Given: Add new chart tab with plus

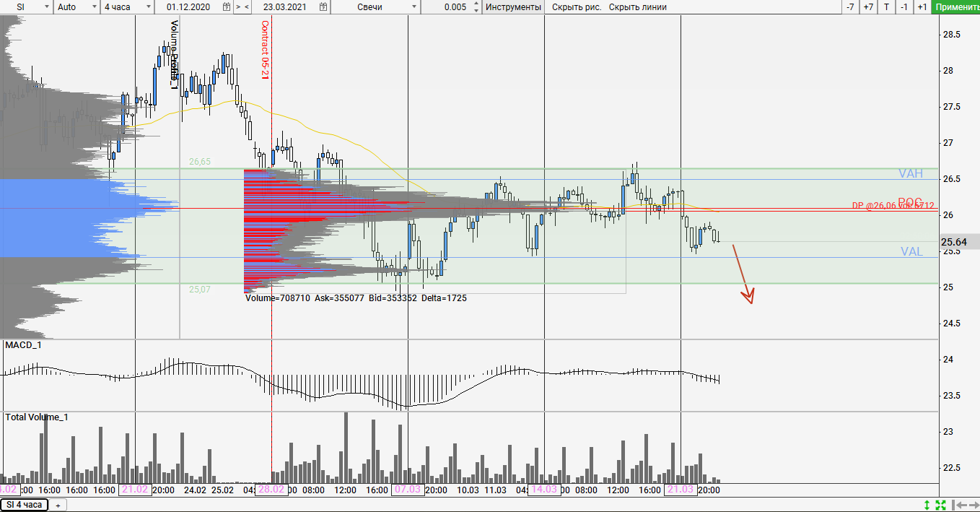Looking at the screenshot, I should (58, 505).
